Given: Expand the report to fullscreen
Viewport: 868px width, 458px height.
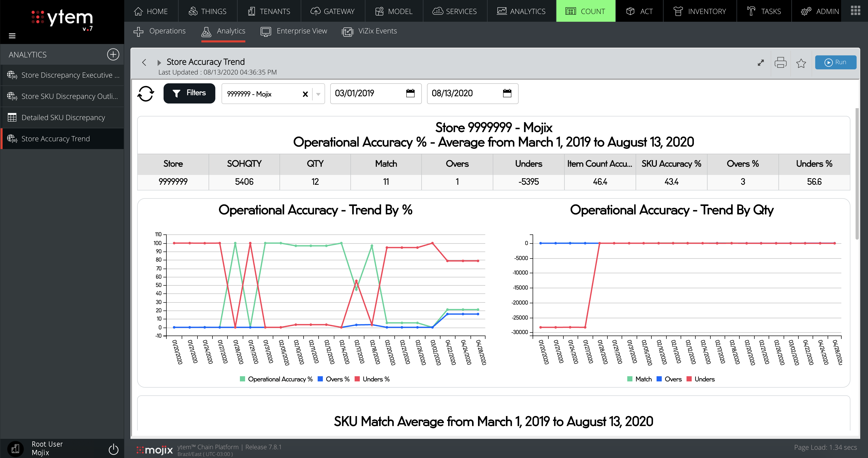Looking at the screenshot, I should click(x=761, y=62).
